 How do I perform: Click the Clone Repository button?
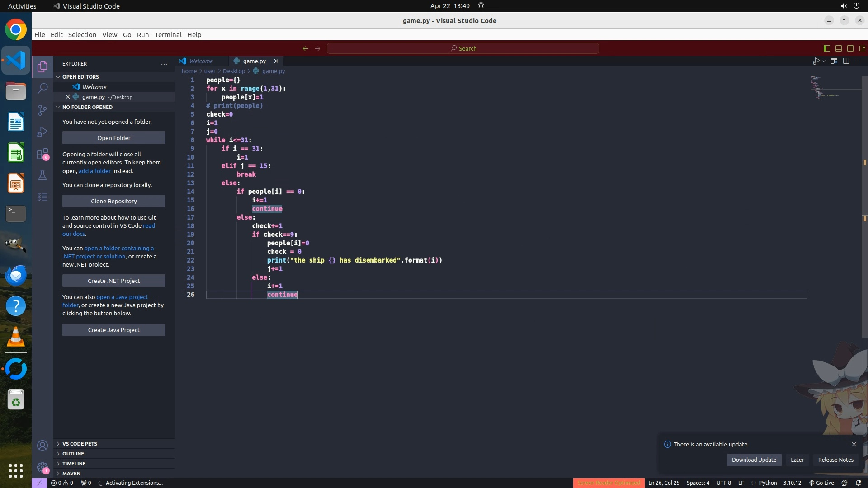point(113,201)
